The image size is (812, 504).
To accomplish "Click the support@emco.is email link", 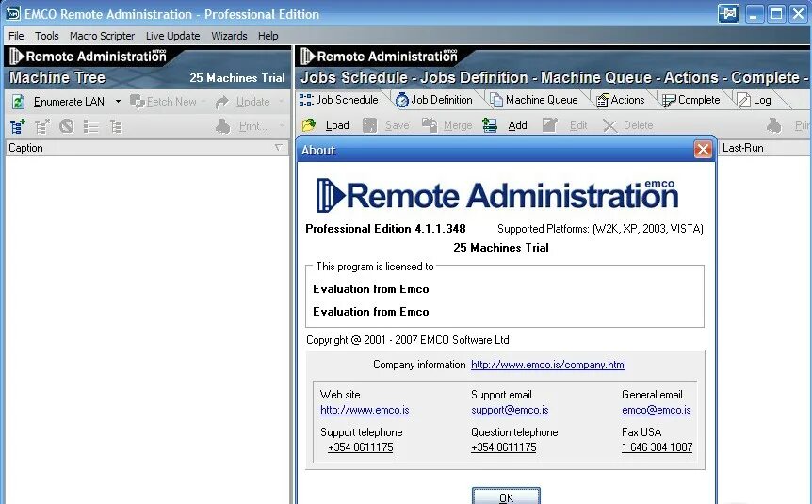I will point(510,410).
